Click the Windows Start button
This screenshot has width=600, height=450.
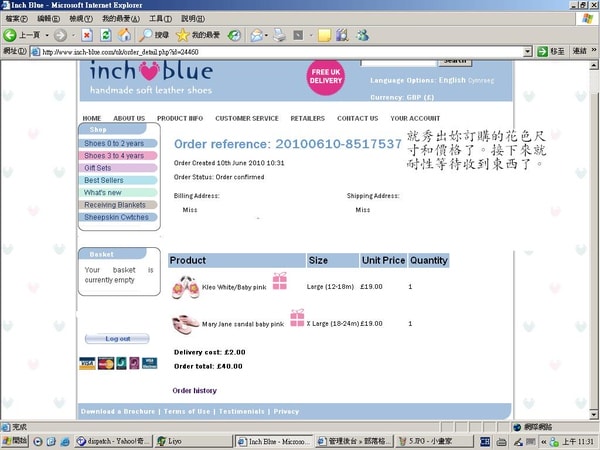coord(15,441)
